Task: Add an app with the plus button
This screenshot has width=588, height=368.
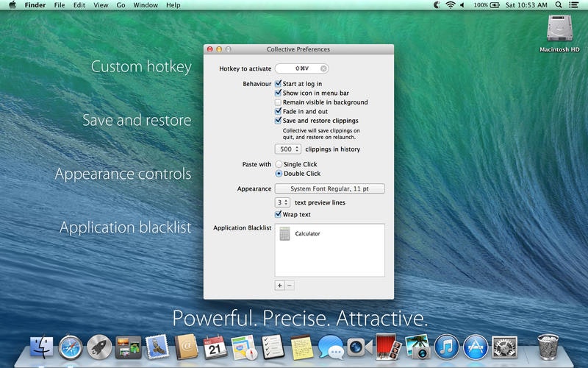Action: point(279,285)
